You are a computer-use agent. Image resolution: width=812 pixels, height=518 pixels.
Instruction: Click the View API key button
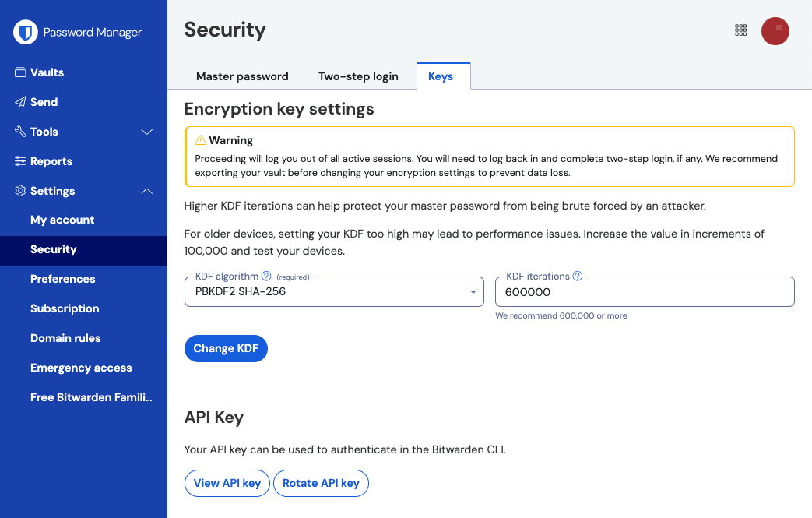click(227, 483)
